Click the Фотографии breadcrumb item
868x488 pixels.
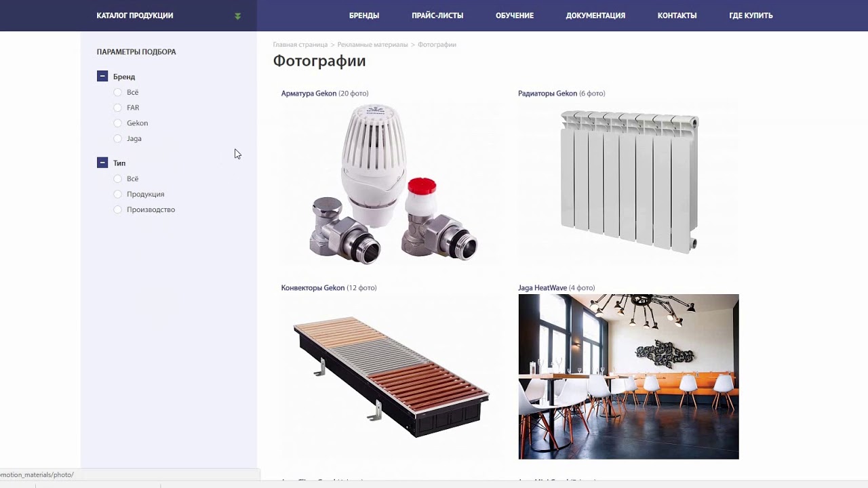pyautogui.click(x=437, y=45)
